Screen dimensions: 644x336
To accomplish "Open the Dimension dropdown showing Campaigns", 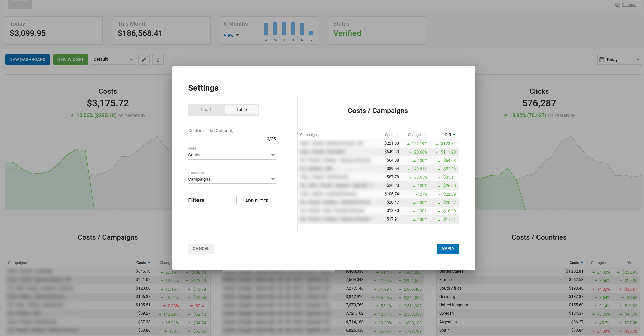I will pyautogui.click(x=232, y=179).
